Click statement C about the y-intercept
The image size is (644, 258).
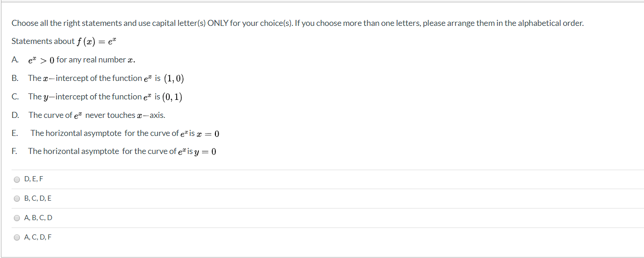click(x=105, y=97)
